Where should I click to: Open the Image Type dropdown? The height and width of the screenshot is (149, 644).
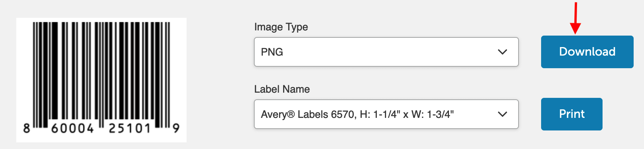click(386, 52)
